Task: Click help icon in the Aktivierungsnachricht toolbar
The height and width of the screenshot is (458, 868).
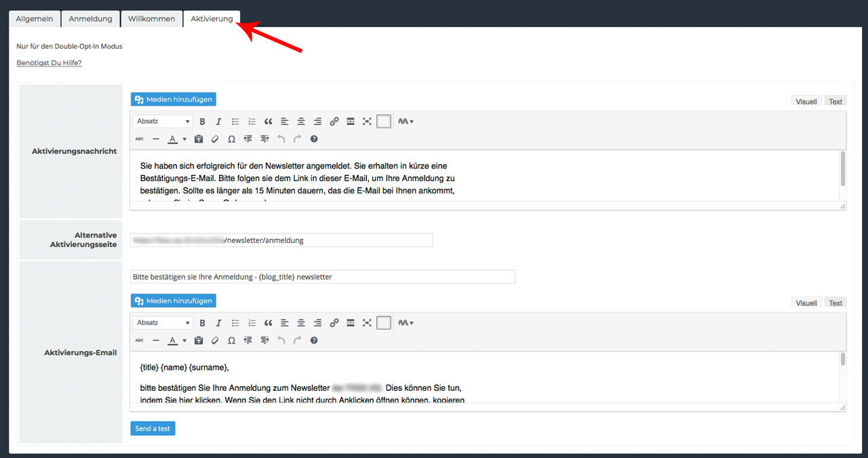Action: (314, 139)
